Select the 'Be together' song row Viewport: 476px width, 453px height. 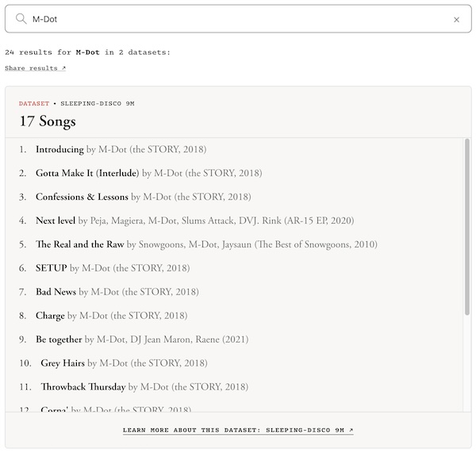(133, 339)
